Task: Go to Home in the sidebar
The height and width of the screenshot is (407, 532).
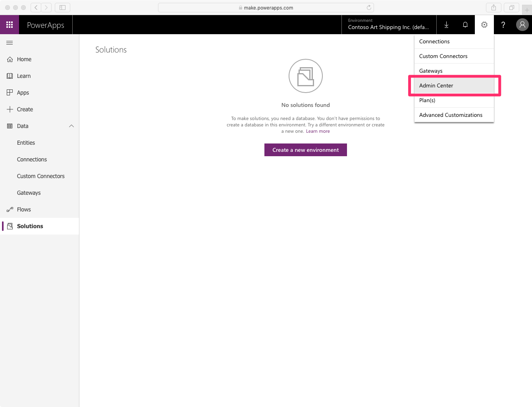Action: tap(40, 59)
